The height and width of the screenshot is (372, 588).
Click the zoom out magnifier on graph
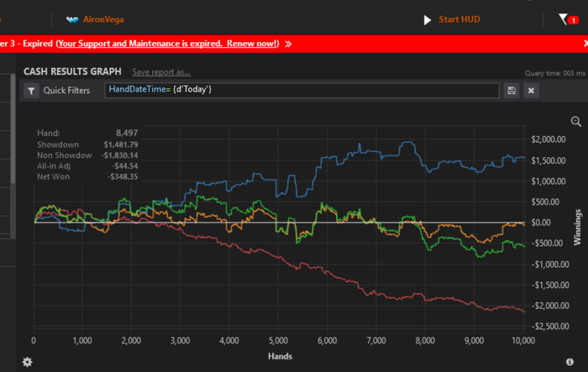(575, 122)
